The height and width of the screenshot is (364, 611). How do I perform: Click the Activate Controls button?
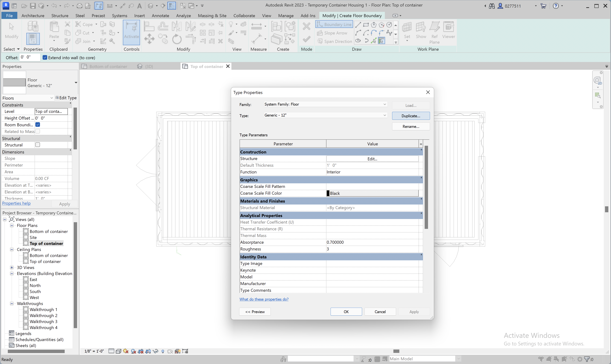pyautogui.click(x=131, y=32)
